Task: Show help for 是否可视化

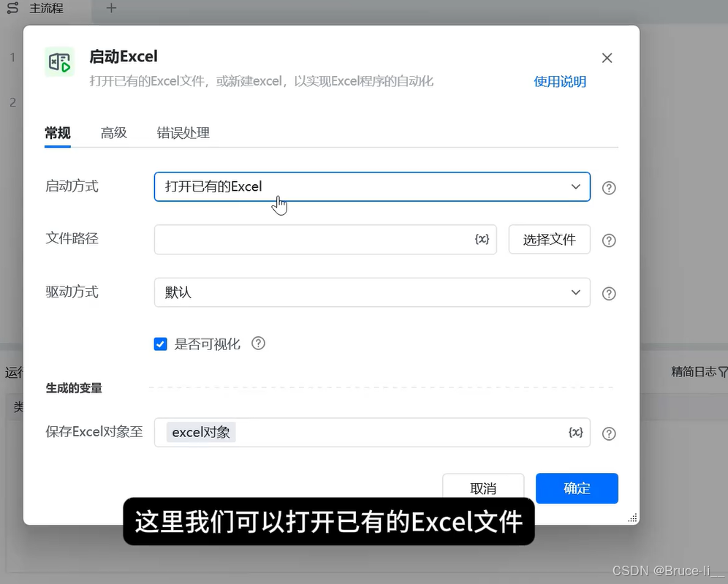Action: point(258,344)
